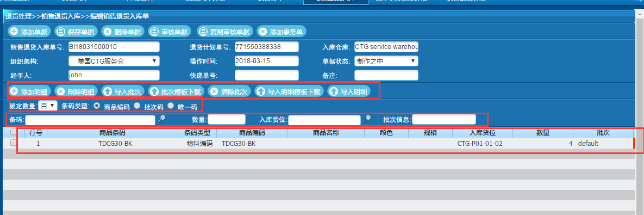Click the 规格 column header

click(x=430, y=133)
